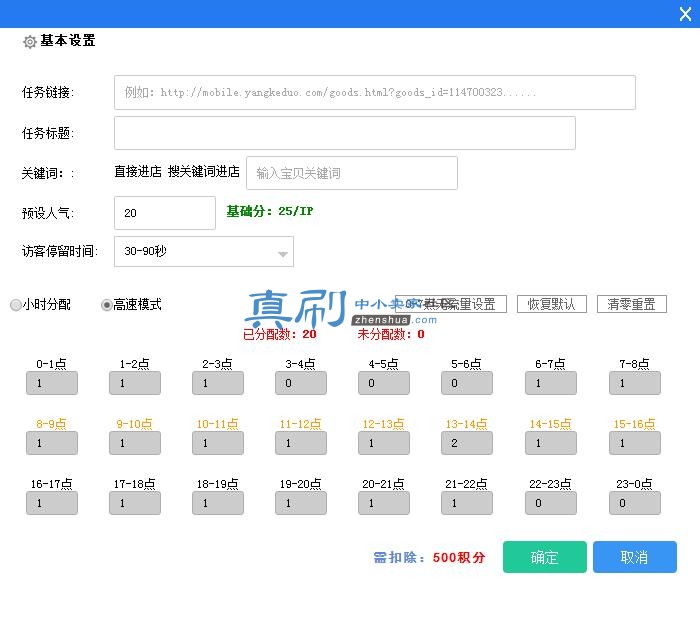Viewport: 700px width, 620px height.
Task: Click the 10-11点 hour count field
Action: (218, 443)
